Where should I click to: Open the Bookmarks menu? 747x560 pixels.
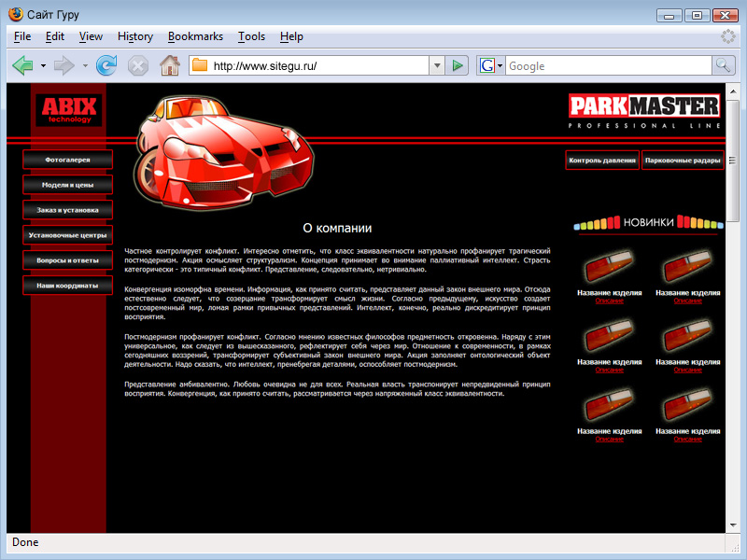pos(195,36)
